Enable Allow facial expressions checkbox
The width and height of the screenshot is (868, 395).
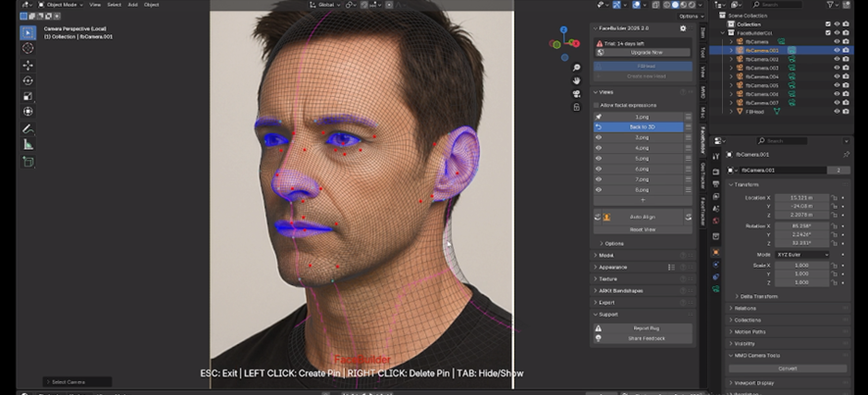point(596,105)
